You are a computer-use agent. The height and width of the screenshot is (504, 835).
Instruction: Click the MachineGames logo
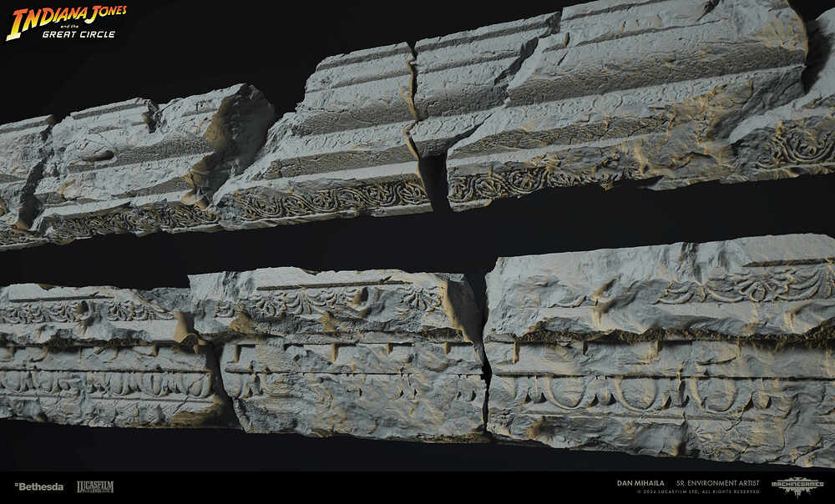797,486
